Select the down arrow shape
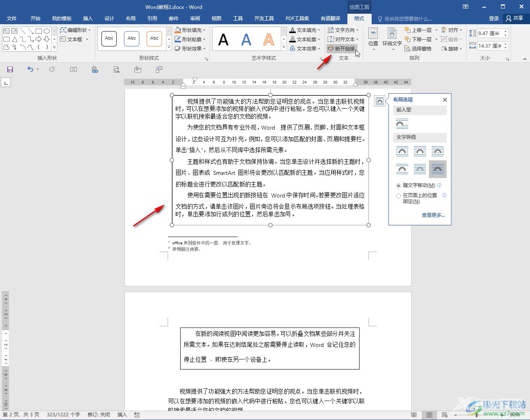This screenshot has width=530, height=420. pyautogui.click(x=47, y=39)
